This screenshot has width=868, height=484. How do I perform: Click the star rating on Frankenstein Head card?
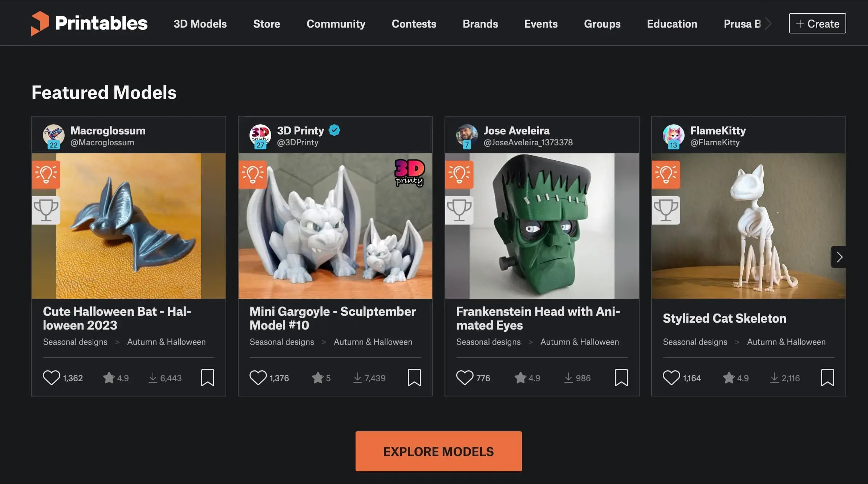pyautogui.click(x=520, y=378)
